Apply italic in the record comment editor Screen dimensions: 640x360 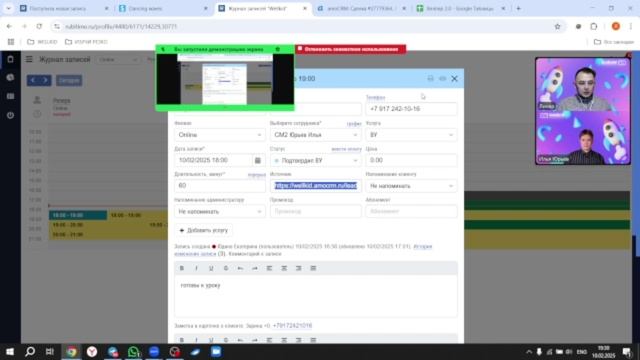point(196,268)
